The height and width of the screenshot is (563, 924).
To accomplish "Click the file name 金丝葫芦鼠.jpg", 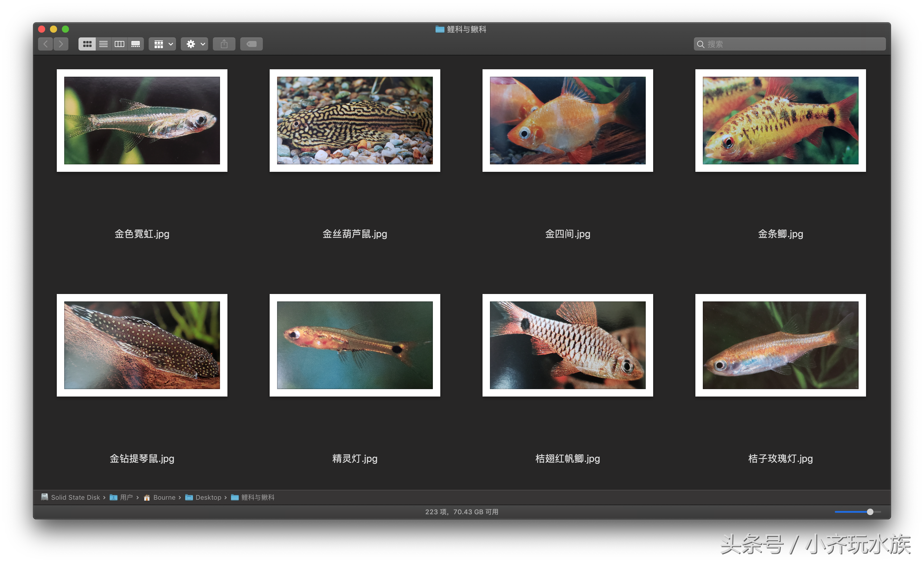I will (x=355, y=234).
